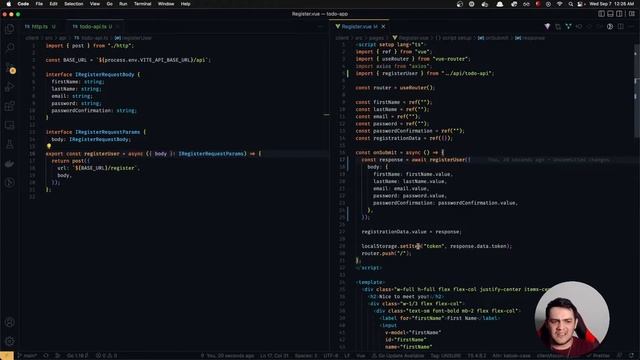Click response breadcrumb in right editor
This screenshot has width=640, height=360.
(530, 38)
